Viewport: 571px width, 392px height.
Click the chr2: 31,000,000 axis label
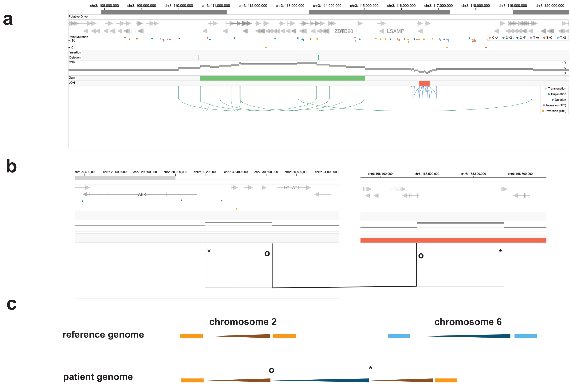(327, 172)
